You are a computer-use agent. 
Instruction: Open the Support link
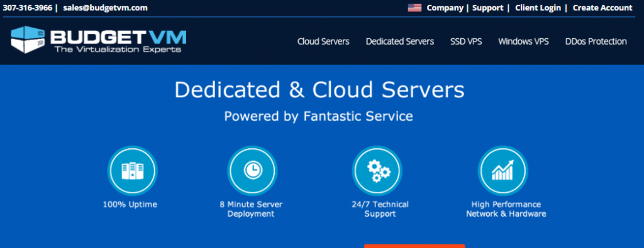[487, 8]
